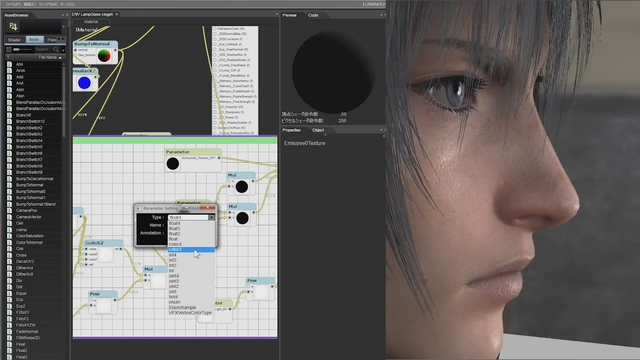Click the right Pow node header

[x=260, y=281]
